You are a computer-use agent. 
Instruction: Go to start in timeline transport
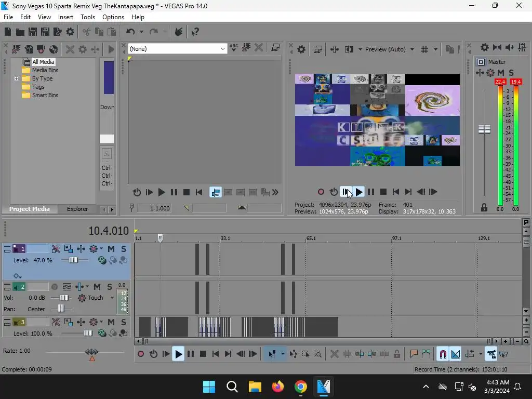pyautogui.click(x=216, y=354)
